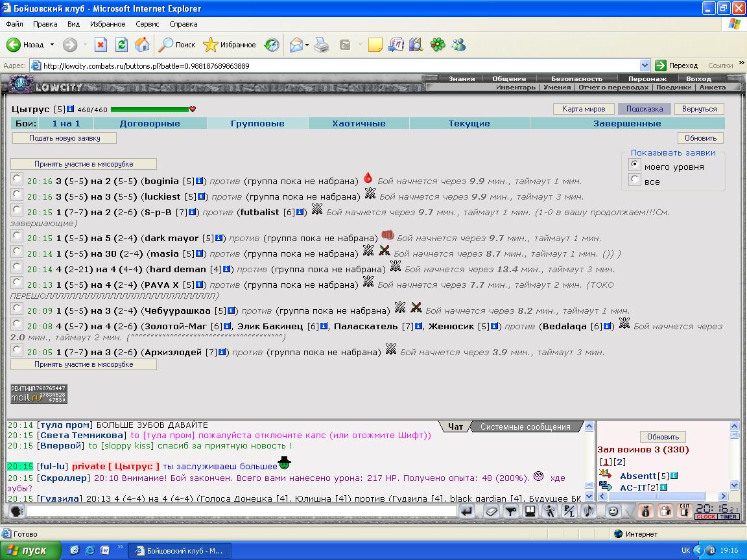This screenshot has height=560, width=747.
Task: Open the Home page icon
Action: [x=142, y=45]
